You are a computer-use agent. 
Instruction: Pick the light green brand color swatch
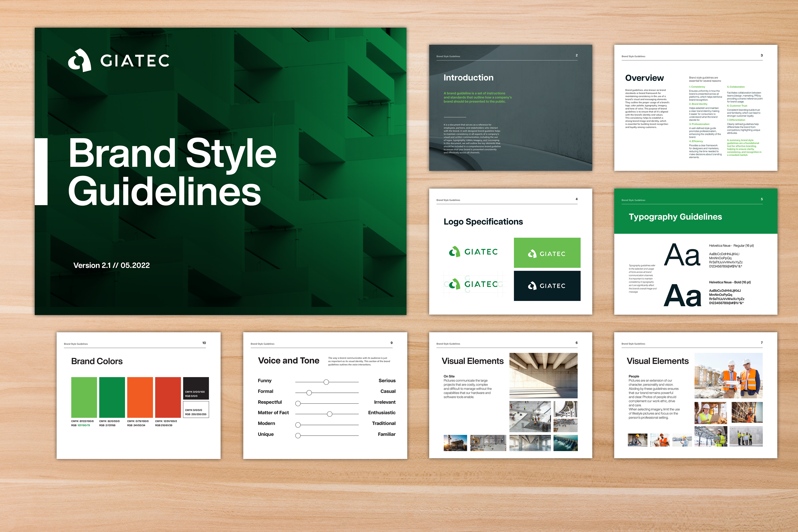coord(84,397)
